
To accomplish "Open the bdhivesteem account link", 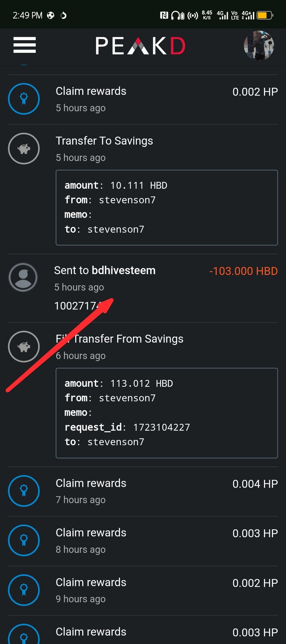I will click(x=124, y=270).
